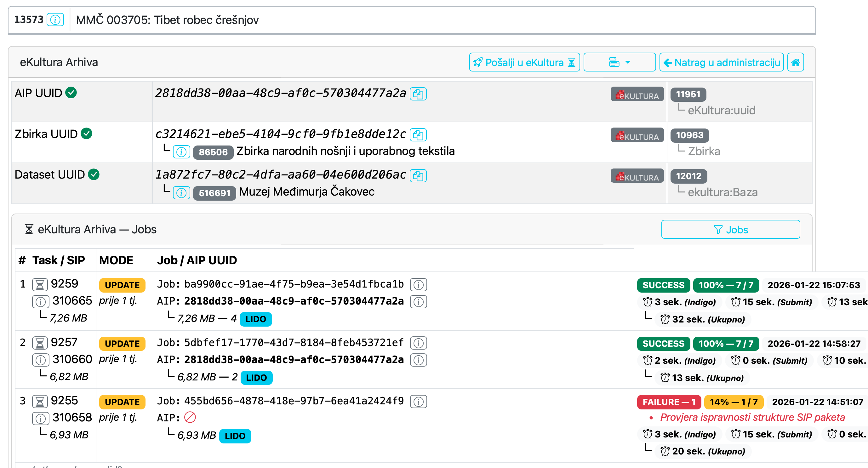Open the home icon button
Image resolution: width=868 pixels, height=468 pixels.
796,62
